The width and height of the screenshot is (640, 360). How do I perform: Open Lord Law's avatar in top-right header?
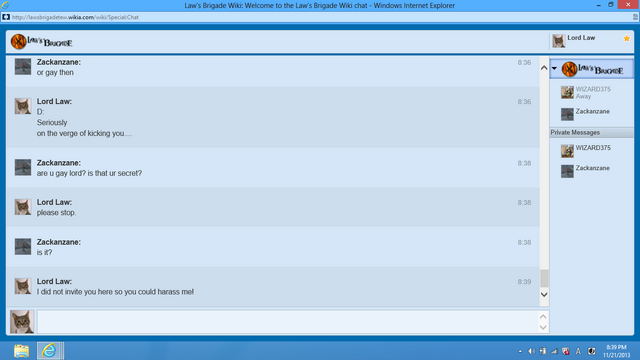558,41
